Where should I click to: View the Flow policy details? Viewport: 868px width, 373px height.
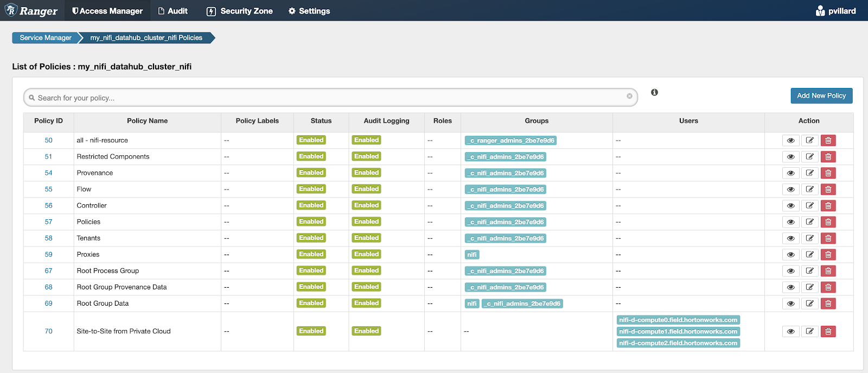coord(790,189)
